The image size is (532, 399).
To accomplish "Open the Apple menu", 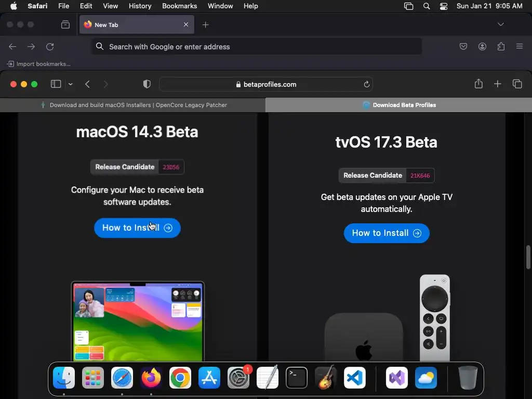I will click(x=14, y=6).
